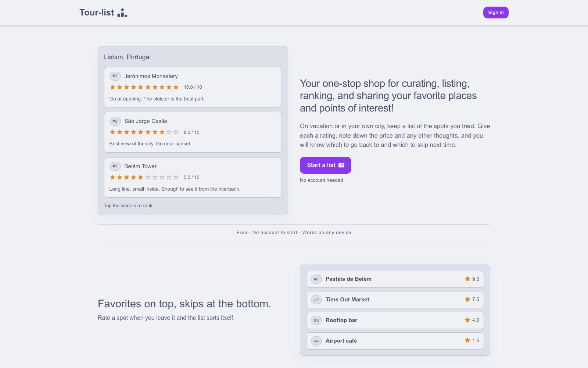This screenshot has height=368, width=588.
Task: Tap the tenth star of Belém Tower
Action: (176, 177)
